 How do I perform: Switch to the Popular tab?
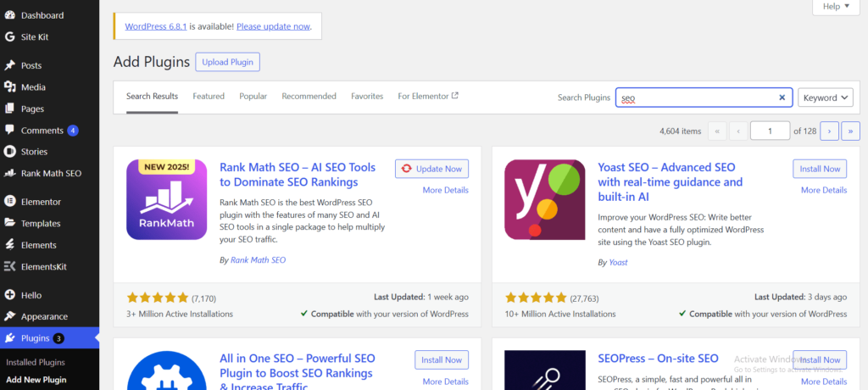click(253, 97)
